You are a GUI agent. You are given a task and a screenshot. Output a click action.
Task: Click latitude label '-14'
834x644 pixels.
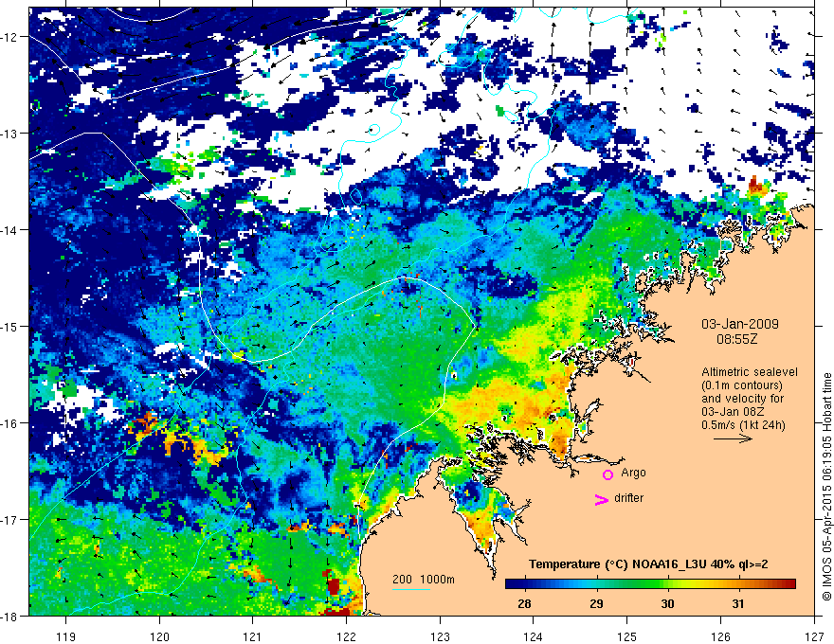9,230
